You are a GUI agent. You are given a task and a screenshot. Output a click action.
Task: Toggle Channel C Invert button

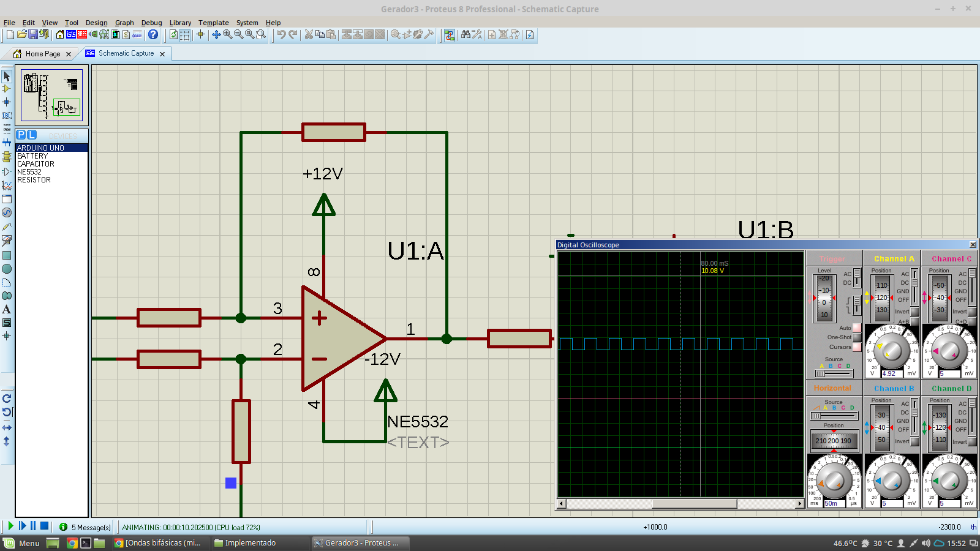972,312
